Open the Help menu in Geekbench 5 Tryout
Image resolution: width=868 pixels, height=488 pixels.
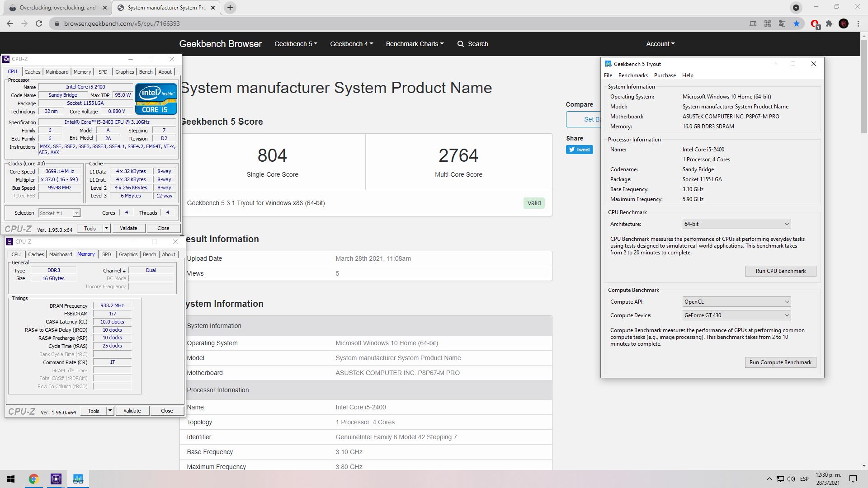point(688,75)
